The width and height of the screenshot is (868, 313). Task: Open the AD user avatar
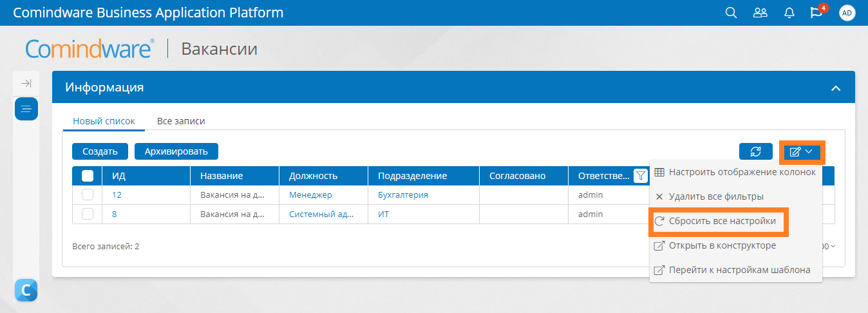pyautogui.click(x=847, y=13)
